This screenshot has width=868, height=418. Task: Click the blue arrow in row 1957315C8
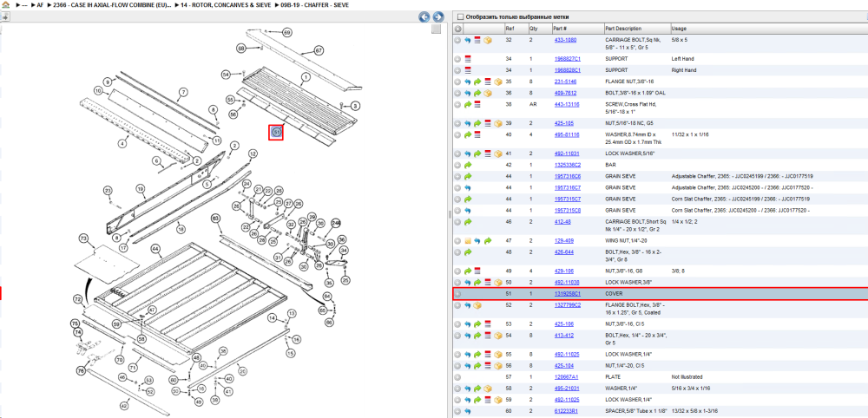(468, 211)
